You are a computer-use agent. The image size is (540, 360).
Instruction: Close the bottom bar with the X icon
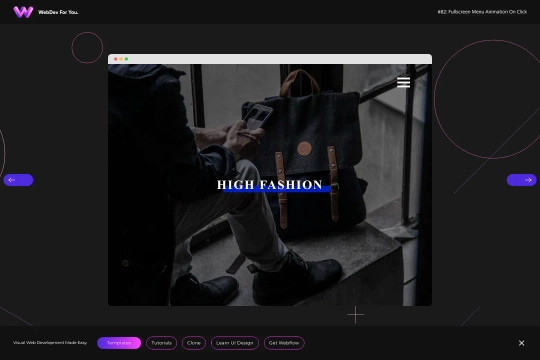(521, 343)
